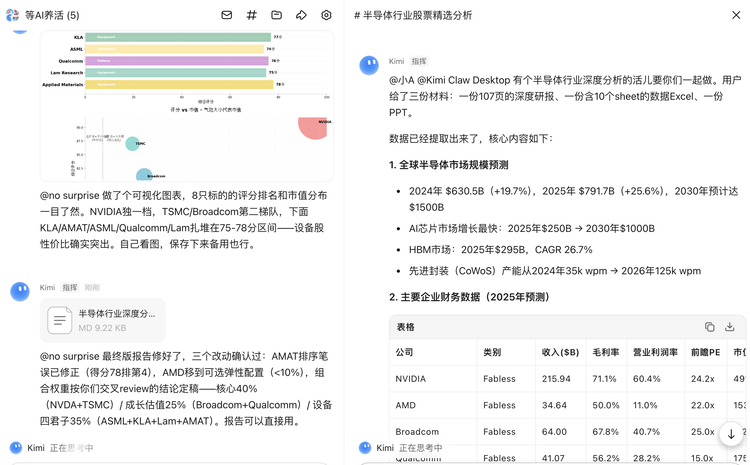
Task: Click Kimi avatar above the MD file message
Action: coord(20,291)
